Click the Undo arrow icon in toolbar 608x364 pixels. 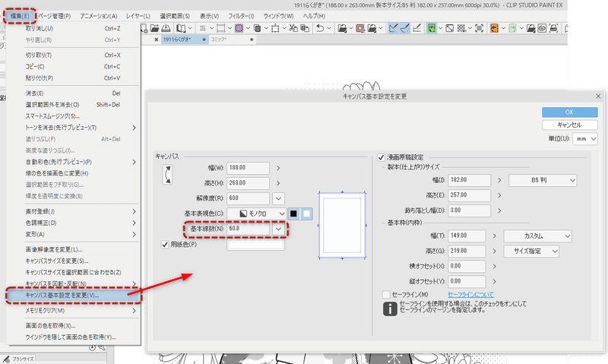coord(320,28)
